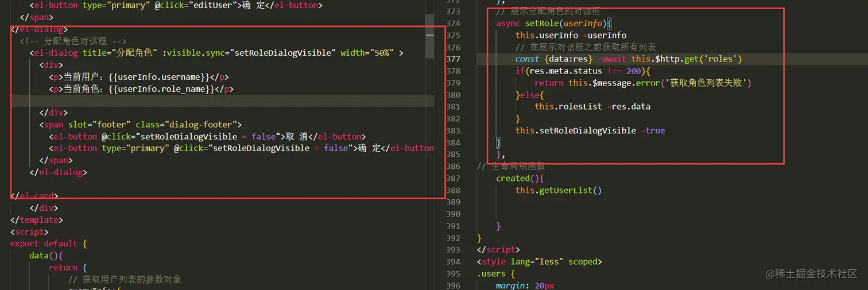Viewport: 868px width, 290px height.
Task: Click the left editor's minimap scroll slider
Action: (x=430, y=36)
